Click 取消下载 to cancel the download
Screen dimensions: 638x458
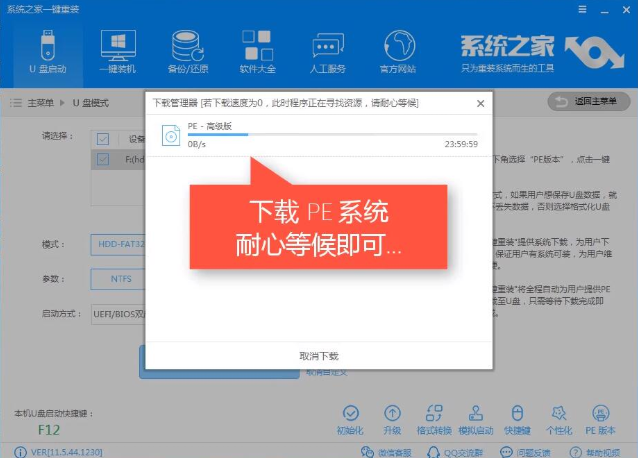319,356
